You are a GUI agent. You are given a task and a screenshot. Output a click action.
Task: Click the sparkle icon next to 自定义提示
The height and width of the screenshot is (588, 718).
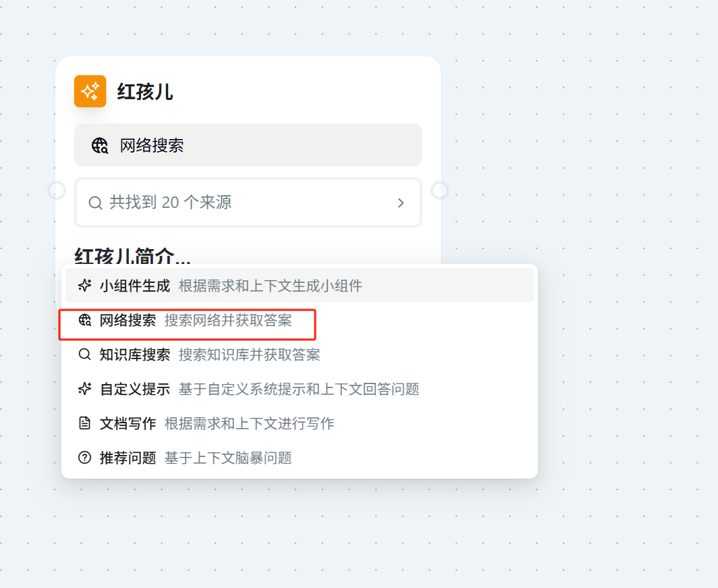coord(84,390)
